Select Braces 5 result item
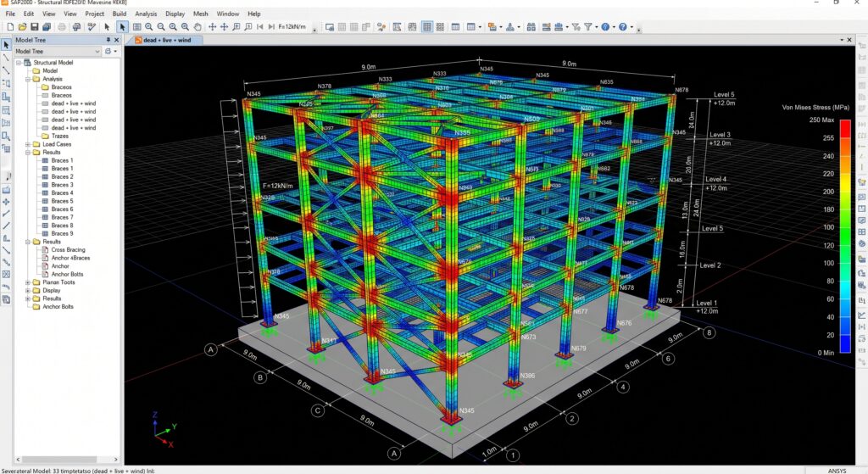This screenshot has height=474, width=868. (62, 201)
